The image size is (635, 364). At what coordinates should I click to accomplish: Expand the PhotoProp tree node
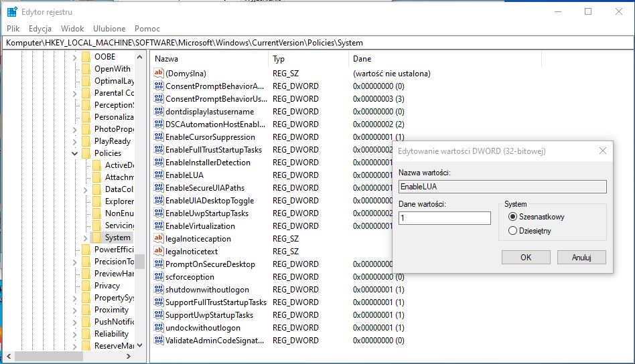pyautogui.click(x=74, y=129)
